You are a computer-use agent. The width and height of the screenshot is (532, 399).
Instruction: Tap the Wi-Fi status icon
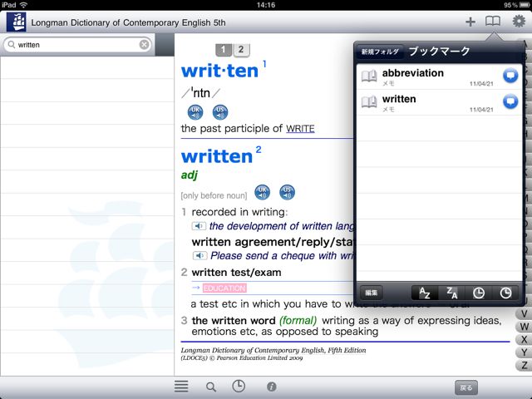[23, 5]
